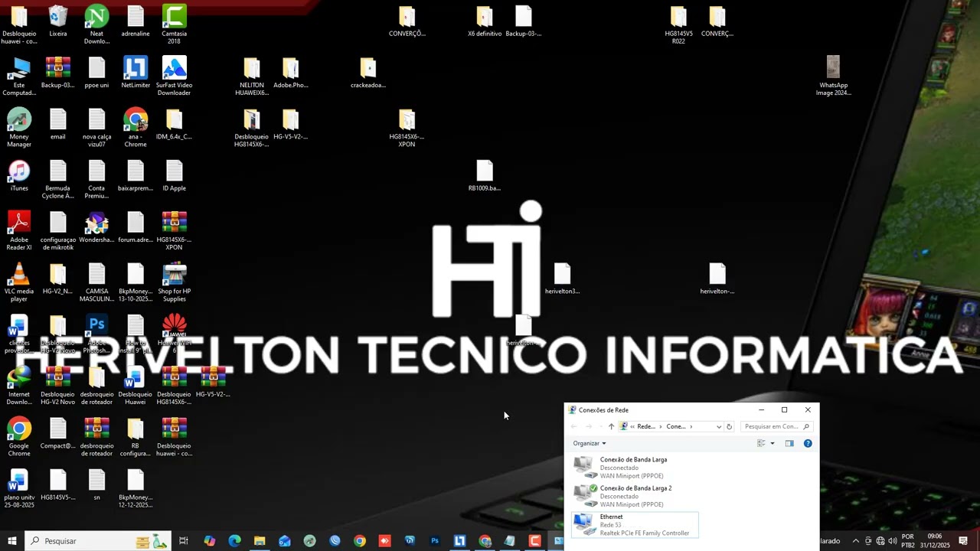
Task: Open the Organizar dropdown menu
Action: (x=590, y=443)
